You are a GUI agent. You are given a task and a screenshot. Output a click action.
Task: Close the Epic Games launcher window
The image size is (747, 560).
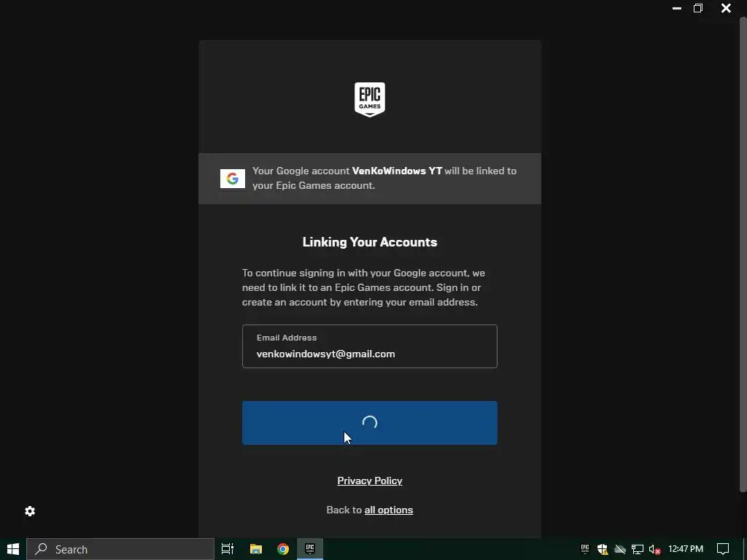(726, 8)
